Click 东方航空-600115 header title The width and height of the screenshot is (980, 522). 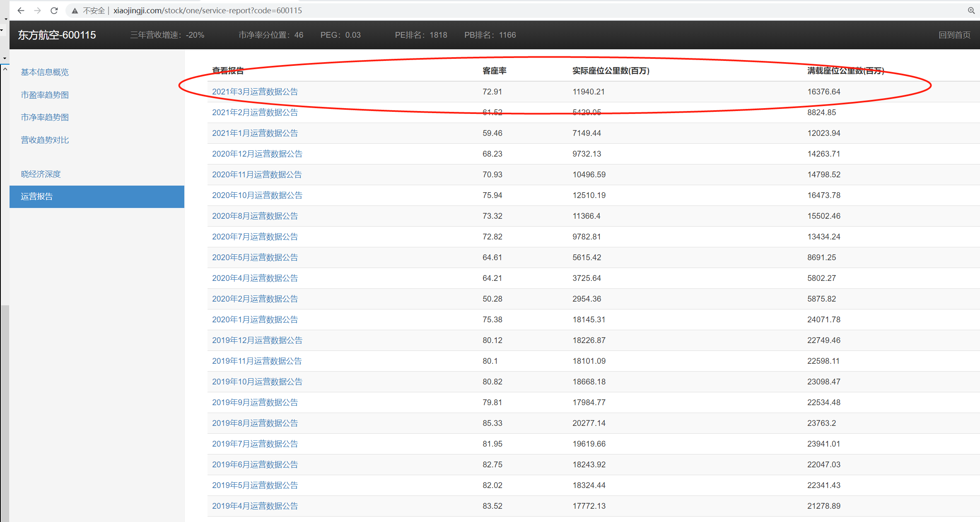57,35
